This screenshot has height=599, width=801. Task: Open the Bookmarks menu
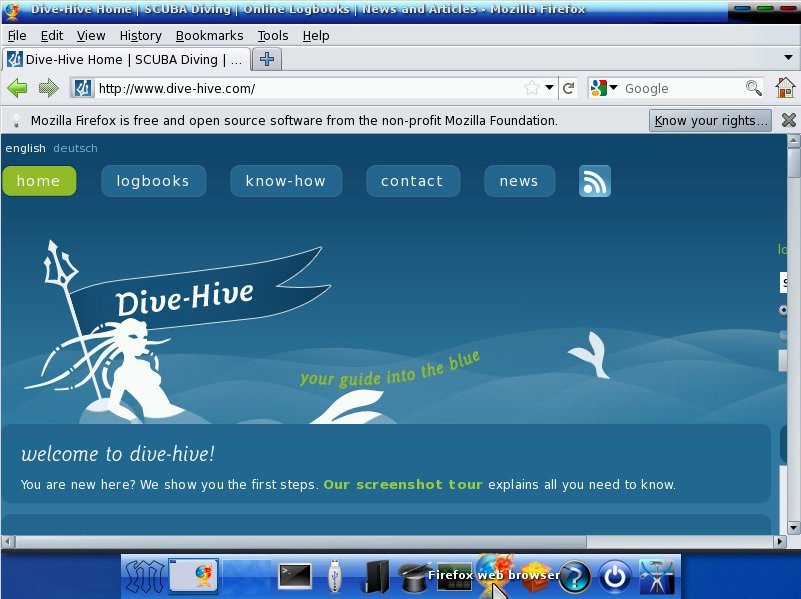coord(209,36)
